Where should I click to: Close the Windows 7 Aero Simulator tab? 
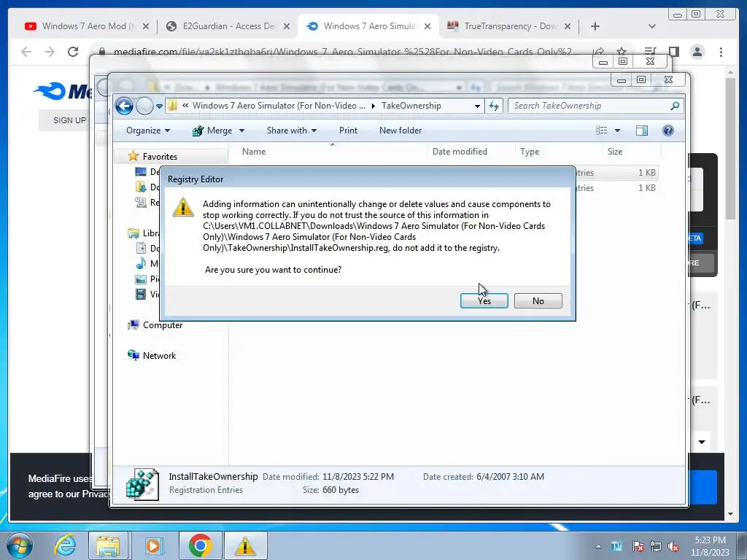pyautogui.click(x=427, y=26)
